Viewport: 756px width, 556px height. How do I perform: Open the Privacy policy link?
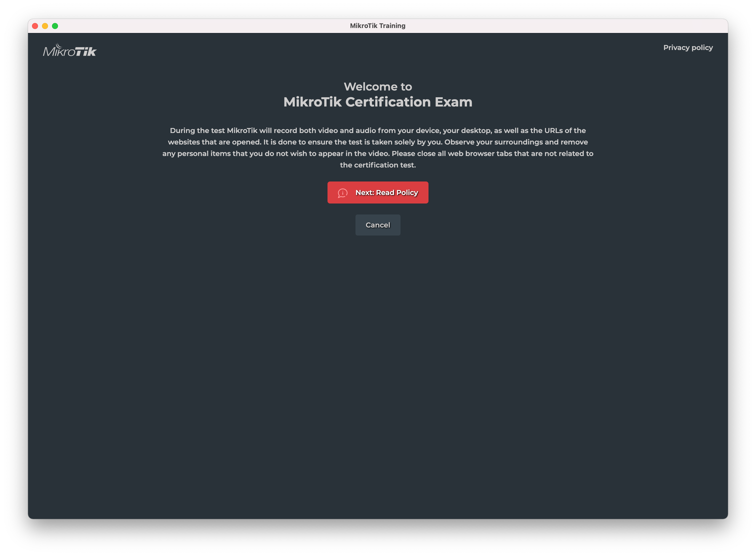coord(688,48)
